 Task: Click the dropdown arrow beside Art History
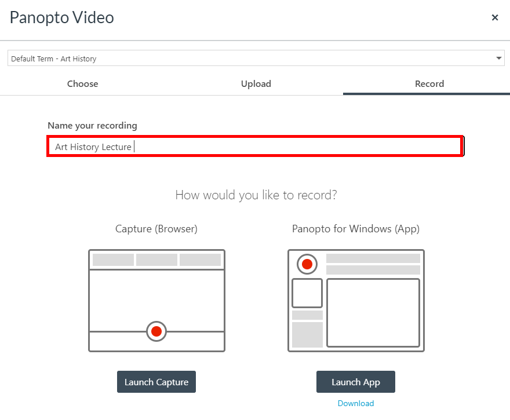point(498,58)
